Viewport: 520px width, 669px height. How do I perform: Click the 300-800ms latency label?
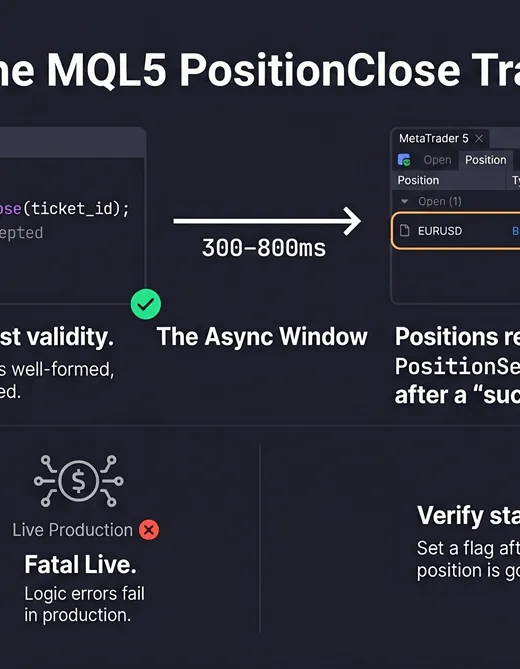(264, 248)
